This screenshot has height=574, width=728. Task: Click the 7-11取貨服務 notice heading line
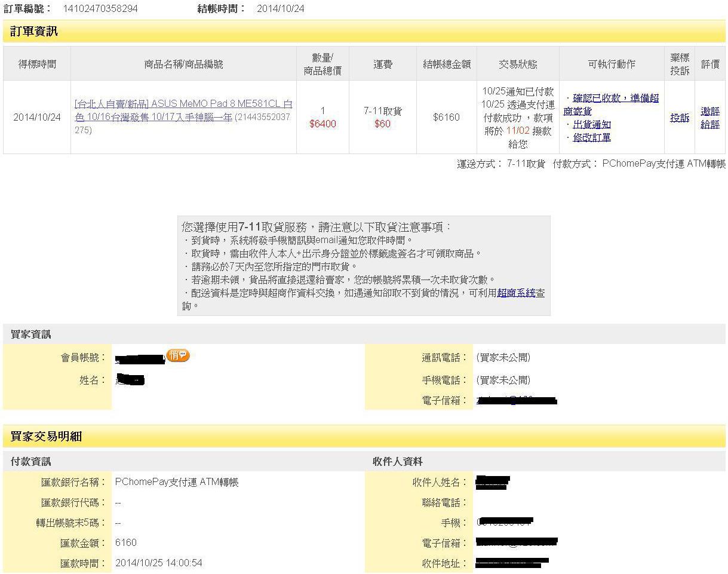pos(317,228)
